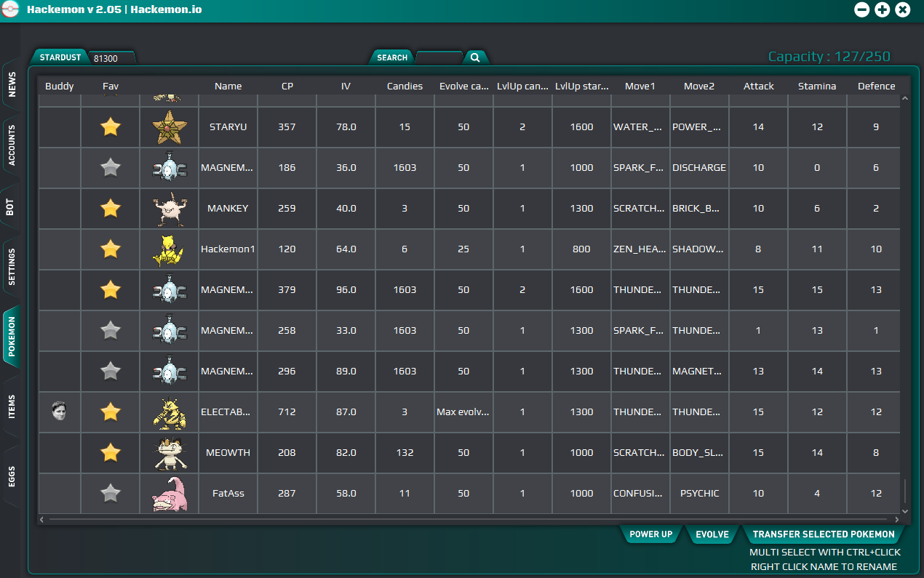Favorite the Magnemite with CP 258

110,331
